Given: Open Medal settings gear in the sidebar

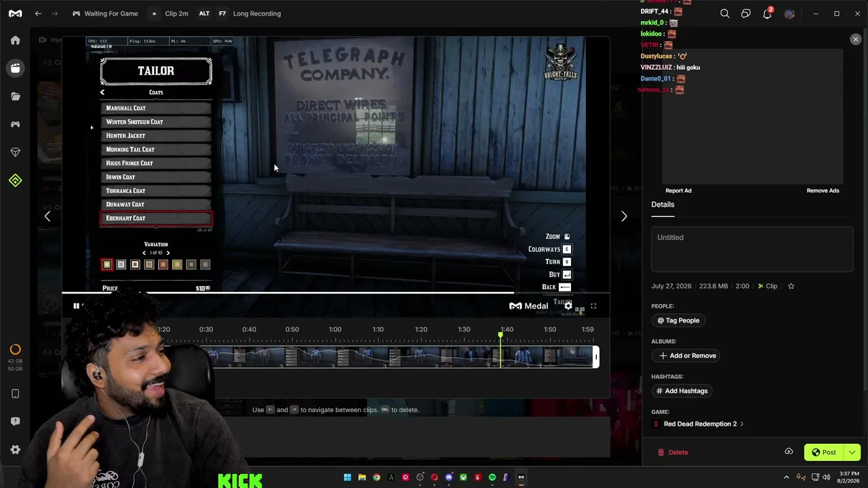Looking at the screenshot, I should click(16, 450).
